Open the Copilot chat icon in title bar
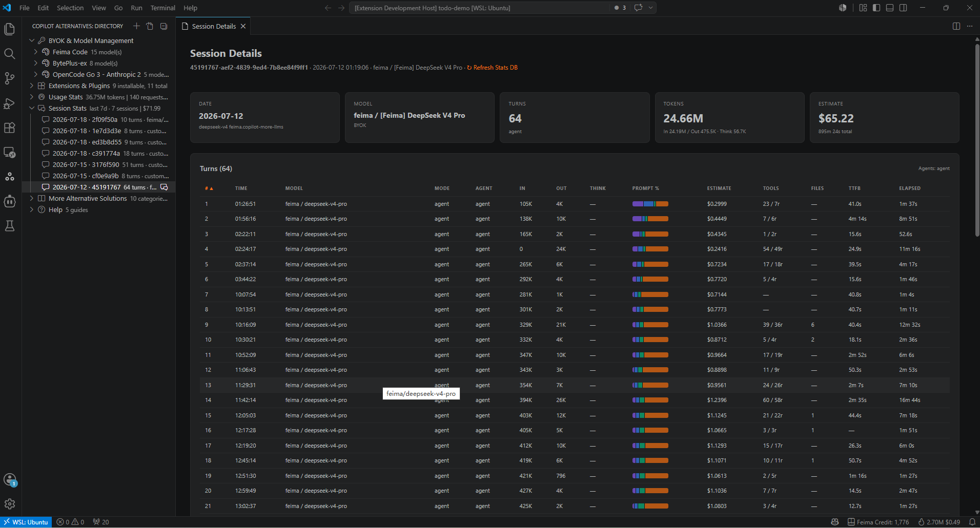The image size is (980, 528). pos(638,8)
